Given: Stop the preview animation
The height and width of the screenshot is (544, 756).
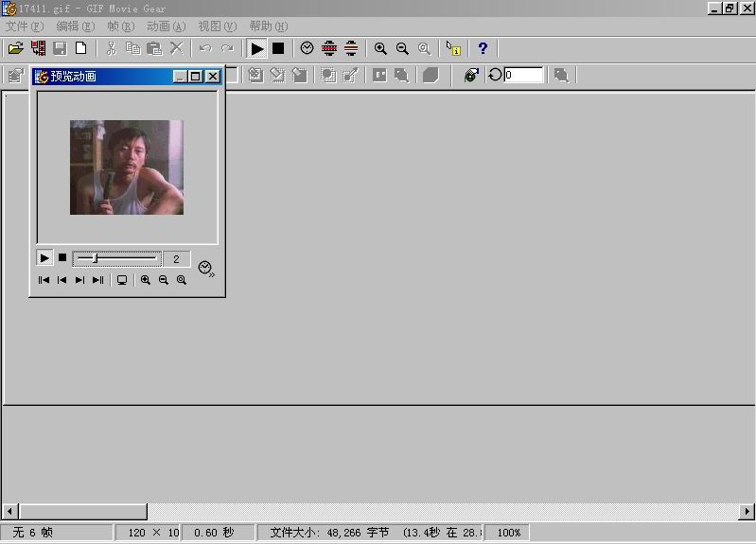Looking at the screenshot, I should pos(62,257).
